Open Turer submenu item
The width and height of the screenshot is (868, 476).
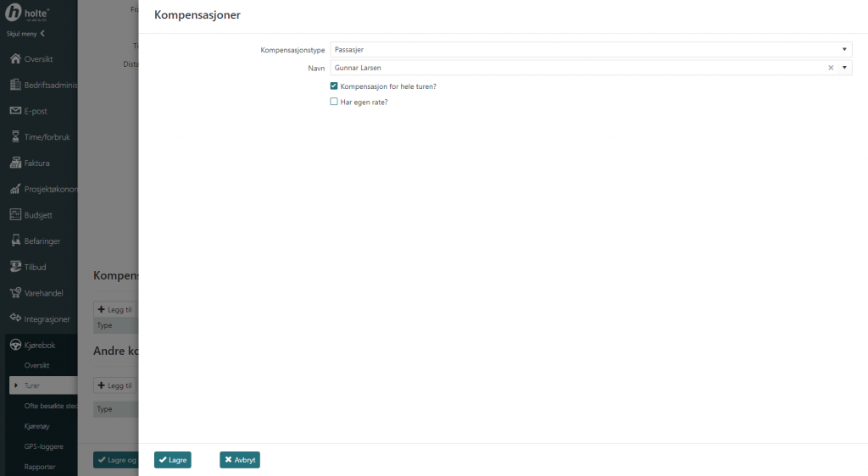tap(32, 385)
